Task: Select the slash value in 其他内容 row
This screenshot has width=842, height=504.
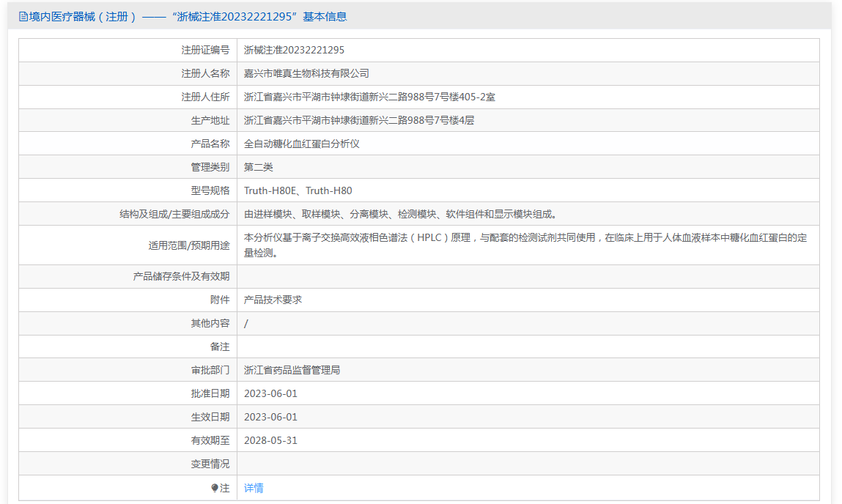Action: (x=246, y=324)
